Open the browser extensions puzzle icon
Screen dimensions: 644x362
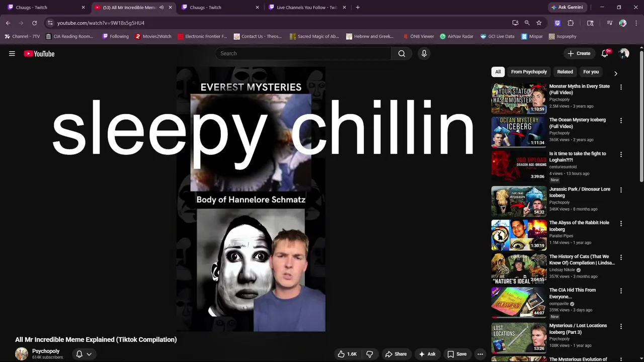pyautogui.click(x=571, y=23)
